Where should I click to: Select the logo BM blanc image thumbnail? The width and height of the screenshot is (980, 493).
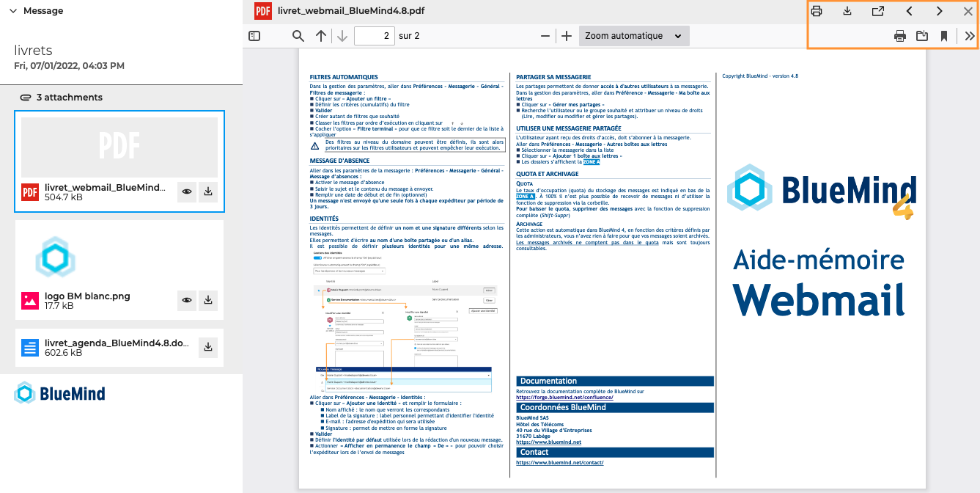pyautogui.click(x=56, y=257)
